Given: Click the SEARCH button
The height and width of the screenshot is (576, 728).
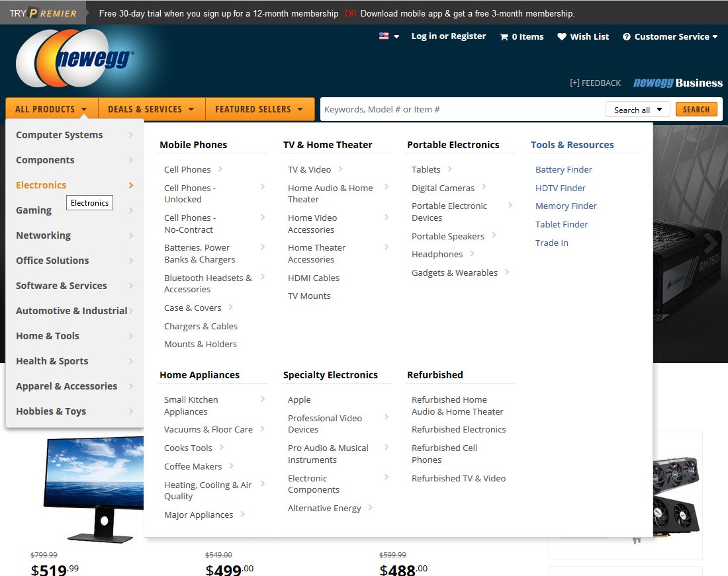Looking at the screenshot, I should [696, 109].
